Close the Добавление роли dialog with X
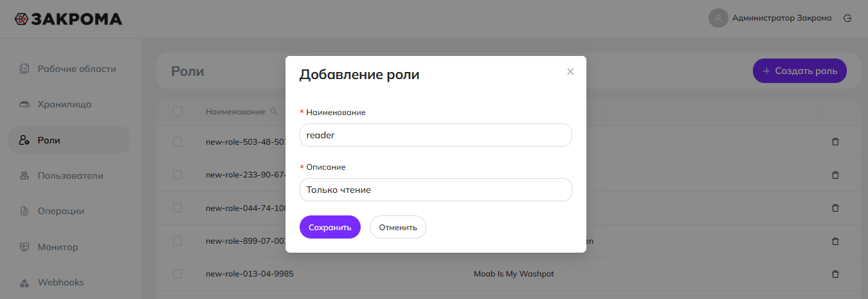 pyautogui.click(x=570, y=71)
